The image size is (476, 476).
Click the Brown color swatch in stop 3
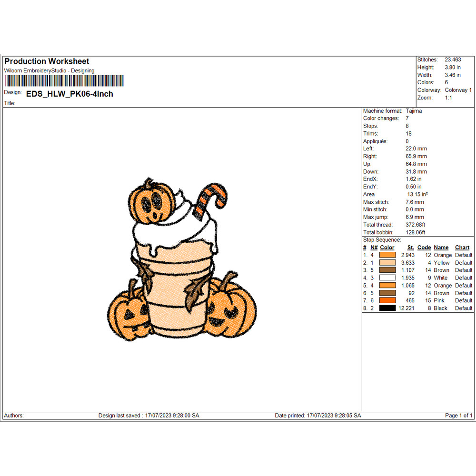tap(387, 270)
